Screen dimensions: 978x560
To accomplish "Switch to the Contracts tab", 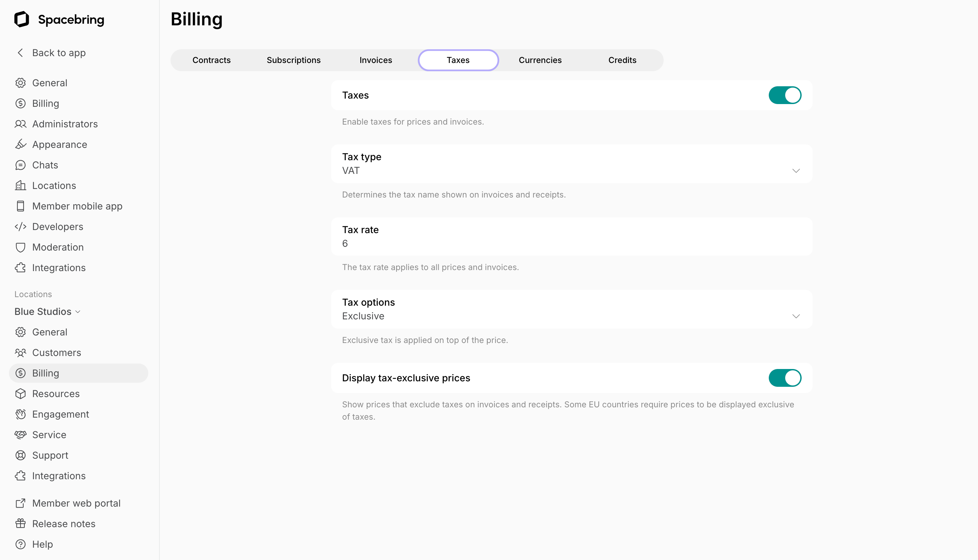I will point(212,60).
